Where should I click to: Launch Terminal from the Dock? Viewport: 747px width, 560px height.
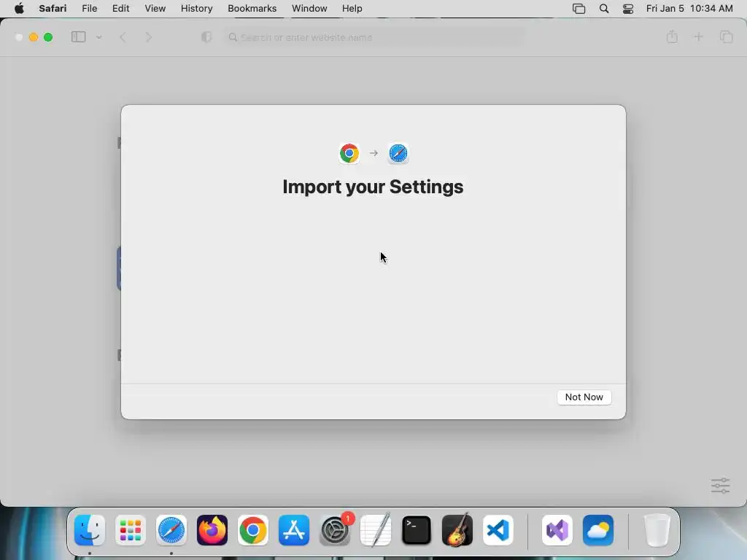click(x=417, y=530)
